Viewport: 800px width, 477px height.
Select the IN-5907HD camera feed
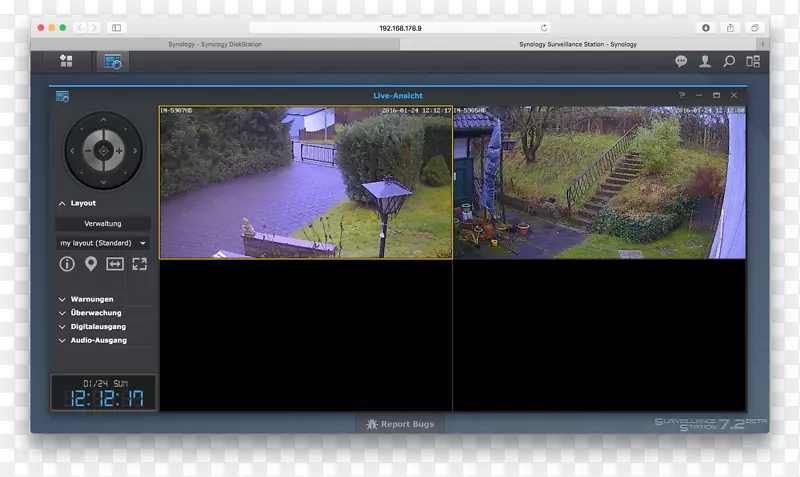click(x=306, y=182)
